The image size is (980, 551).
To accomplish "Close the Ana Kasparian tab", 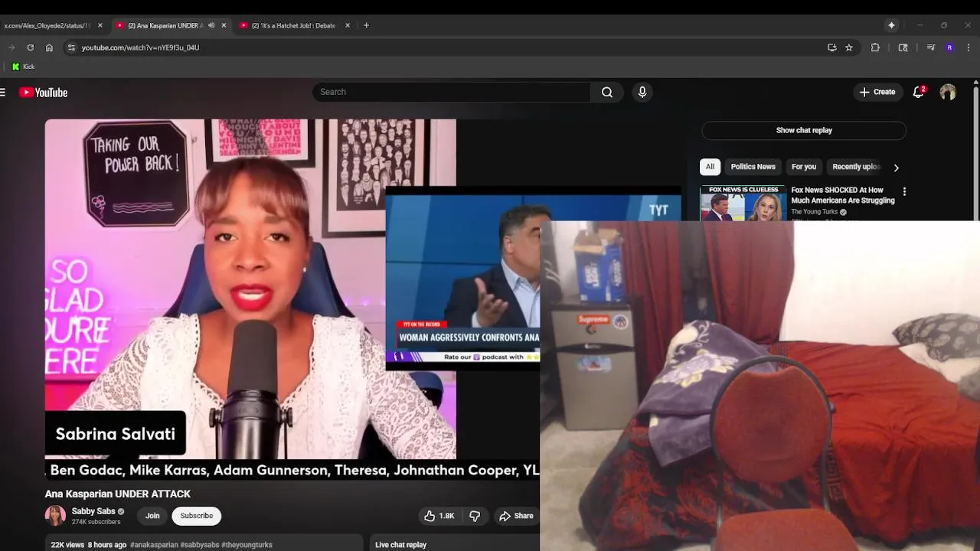I will [224, 25].
